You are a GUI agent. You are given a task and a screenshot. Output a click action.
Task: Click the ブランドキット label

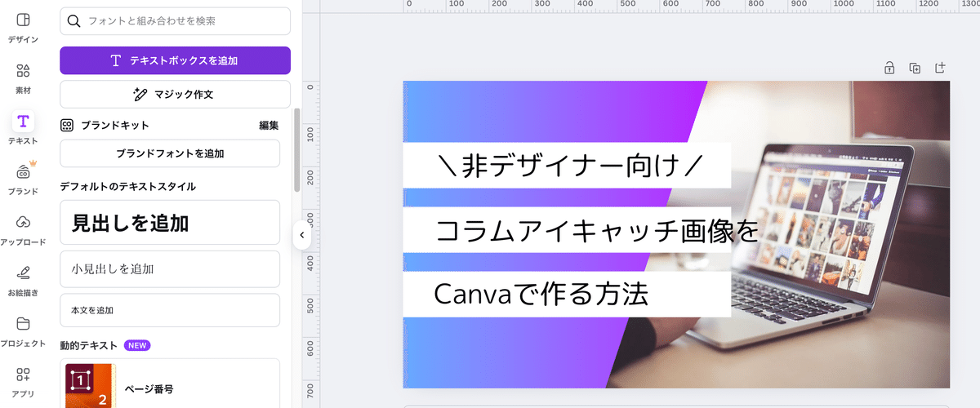pyautogui.click(x=115, y=126)
